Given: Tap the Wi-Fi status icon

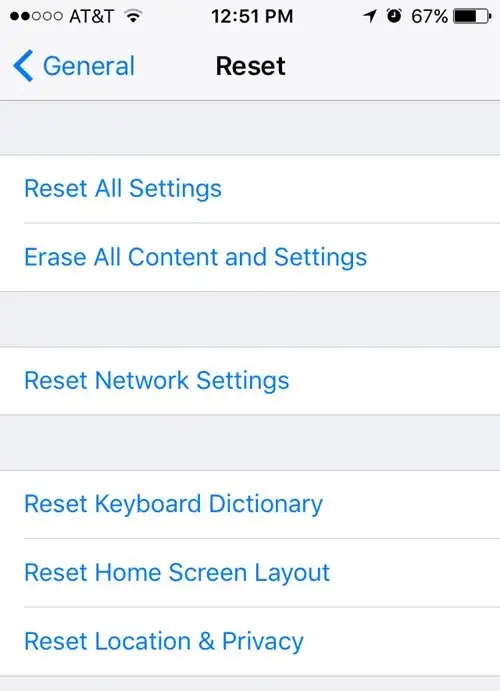Looking at the screenshot, I should coord(133,16).
